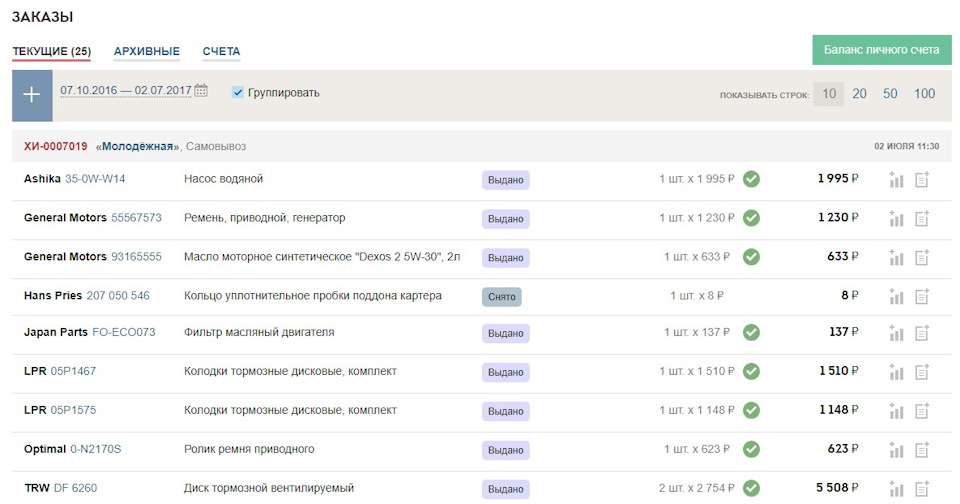Open part number 05P1575 link
The width and height of the screenshot is (960, 504).
73,410
